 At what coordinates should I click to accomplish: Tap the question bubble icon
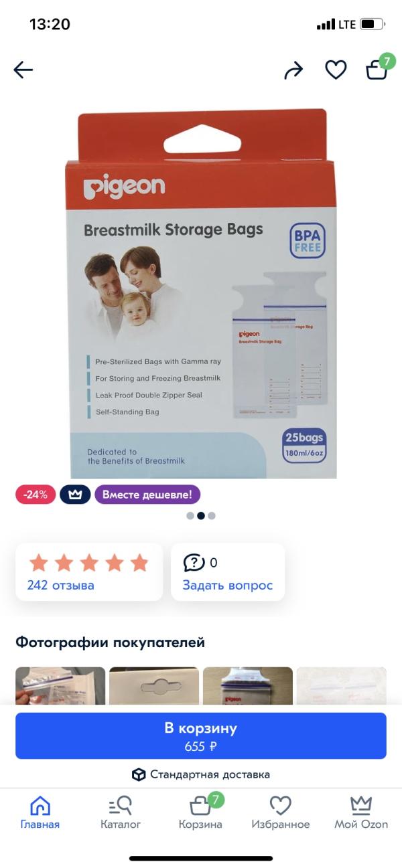coord(194,563)
